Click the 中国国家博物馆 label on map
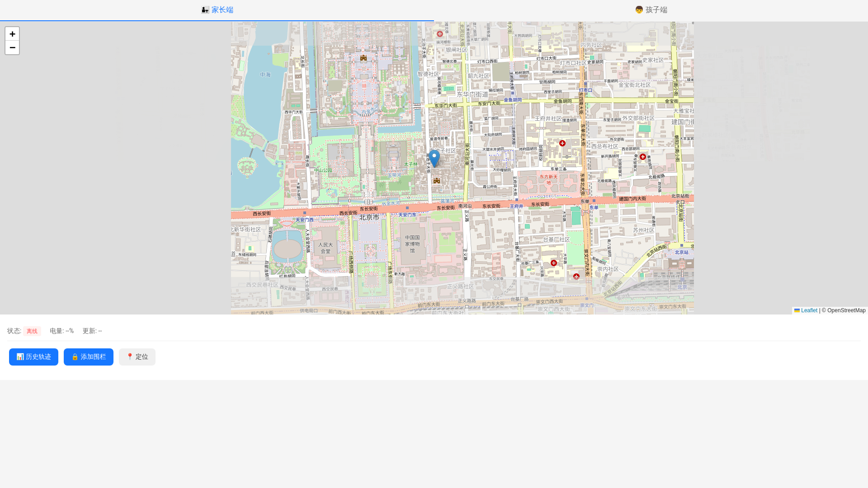This screenshot has height=488, width=868. (412, 244)
